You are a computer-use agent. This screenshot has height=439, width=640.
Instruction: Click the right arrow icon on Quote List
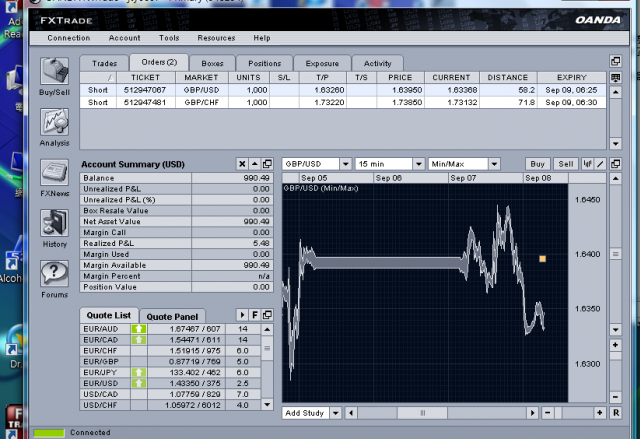point(242,315)
